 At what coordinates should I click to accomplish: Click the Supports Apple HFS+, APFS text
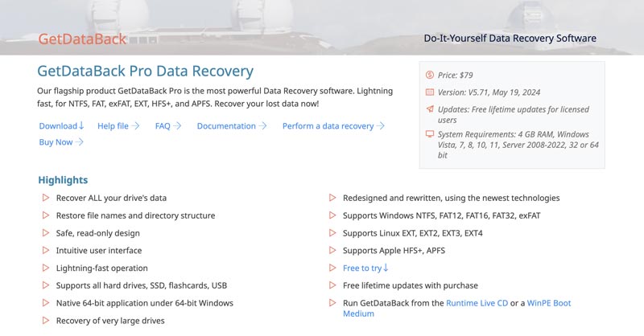394,250
